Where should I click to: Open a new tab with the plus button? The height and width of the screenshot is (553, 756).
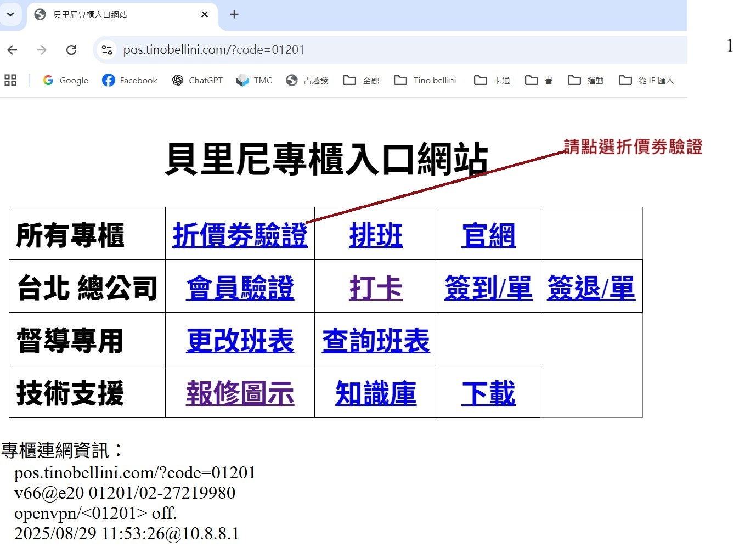click(234, 14)
